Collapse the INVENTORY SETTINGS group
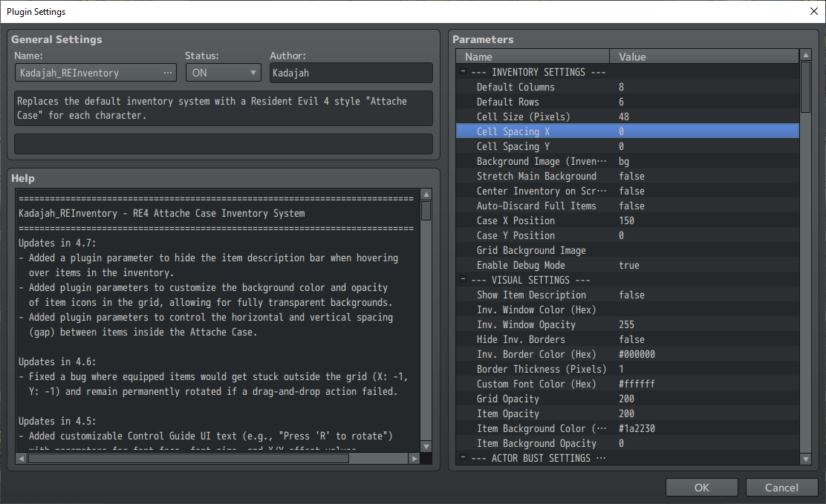 coord(463,71)
